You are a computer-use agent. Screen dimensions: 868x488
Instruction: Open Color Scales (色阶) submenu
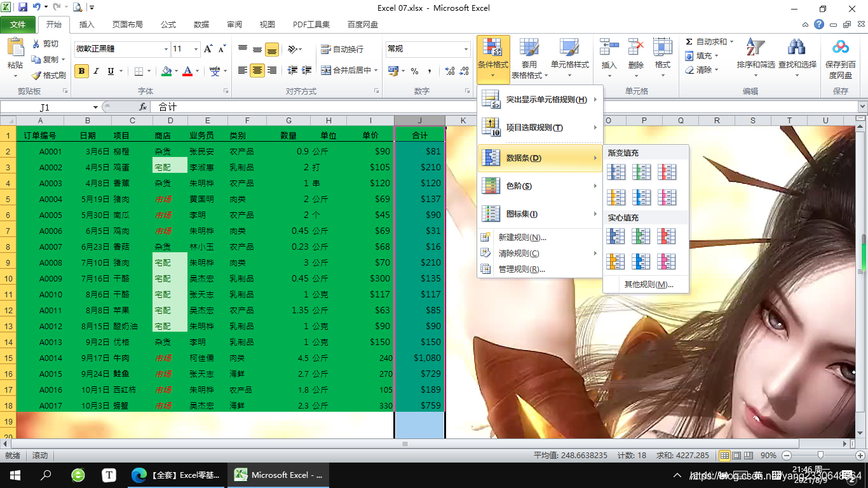tap(540, 186)
